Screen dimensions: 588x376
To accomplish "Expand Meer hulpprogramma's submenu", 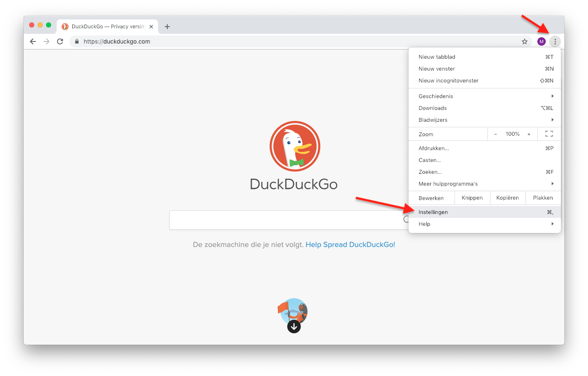I will tap(485, 184).
